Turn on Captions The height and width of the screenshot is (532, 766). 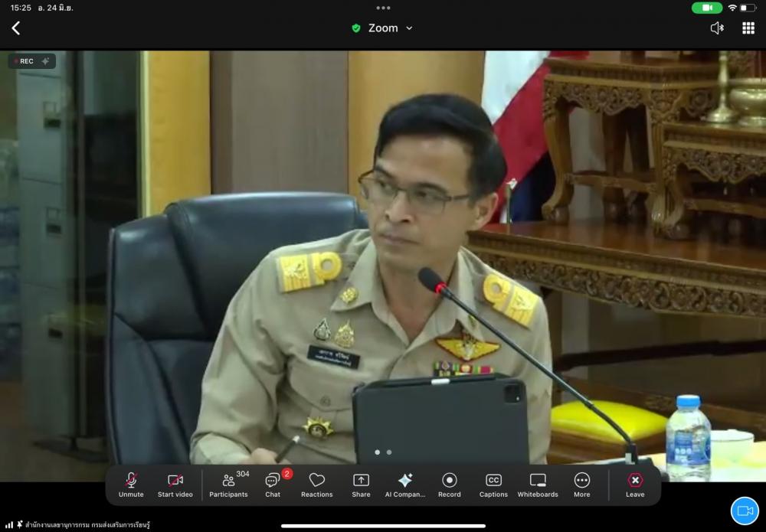(x=493, y=485)
